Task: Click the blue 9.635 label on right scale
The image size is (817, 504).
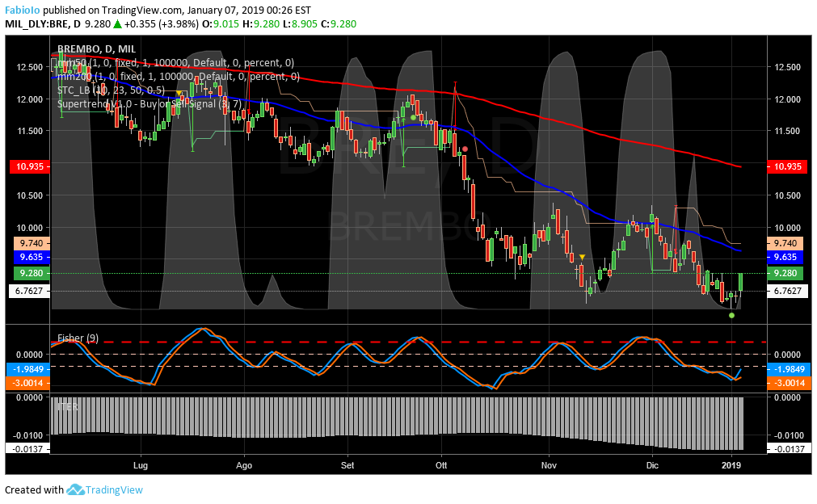Action: click(x=785, y=257)
